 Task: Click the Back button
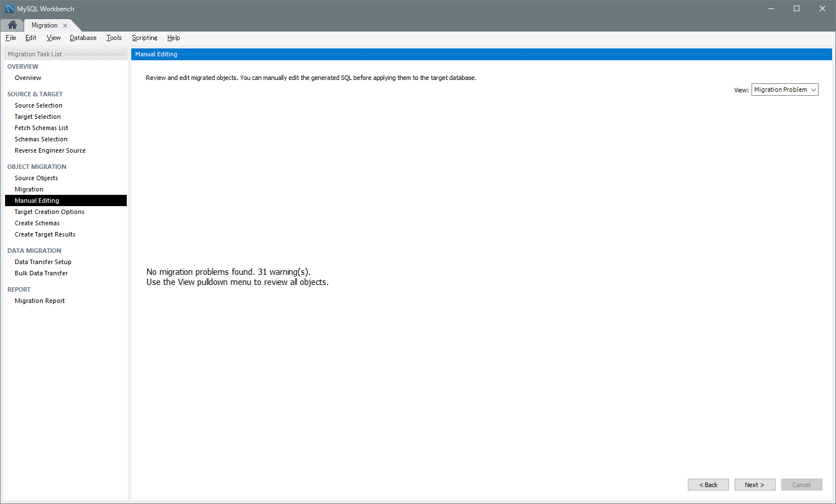coord(708,485)
